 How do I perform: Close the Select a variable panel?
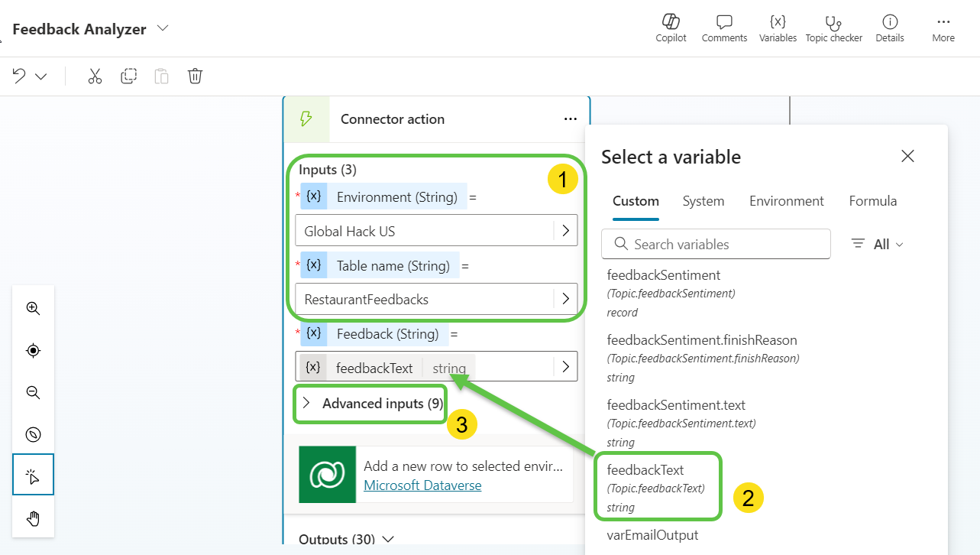(x=907, y=157)
